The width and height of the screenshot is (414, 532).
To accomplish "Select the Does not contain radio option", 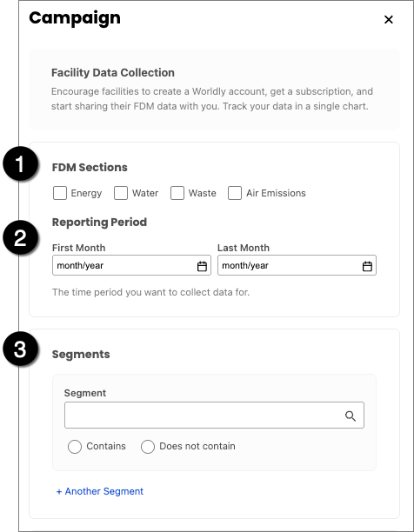I will (x=148, y=447).
